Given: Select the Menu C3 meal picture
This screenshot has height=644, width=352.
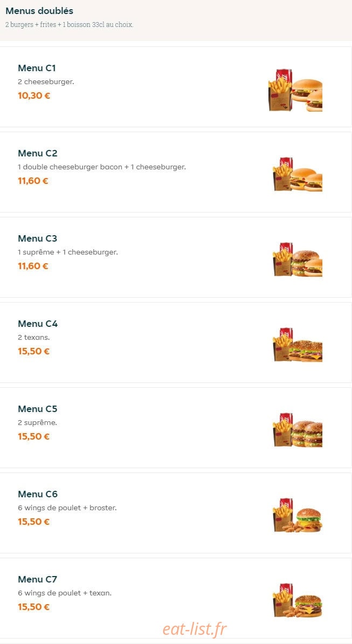Looking at the screenshot, I should tap(298, 259).
